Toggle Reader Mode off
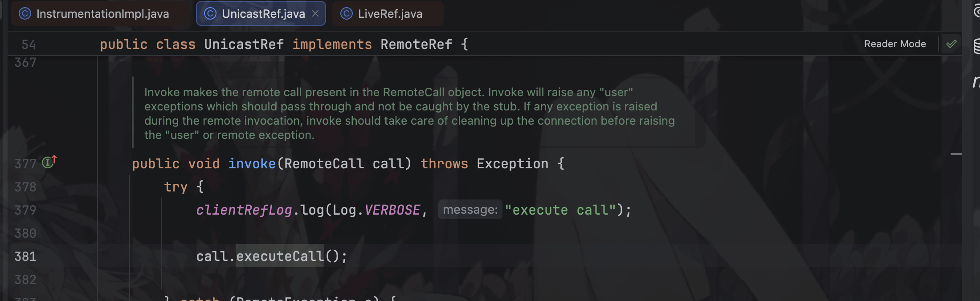980x301 pixels. [x=894, y=44]
